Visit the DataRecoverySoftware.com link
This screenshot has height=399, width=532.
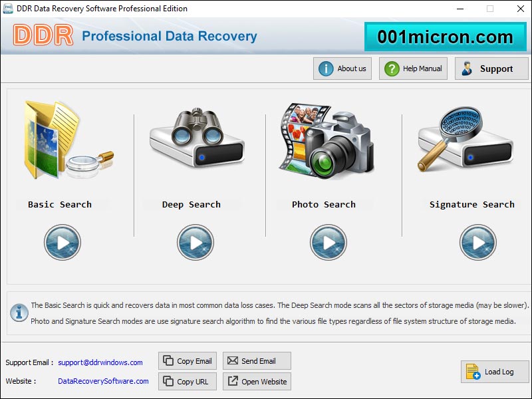click(103, 381)
